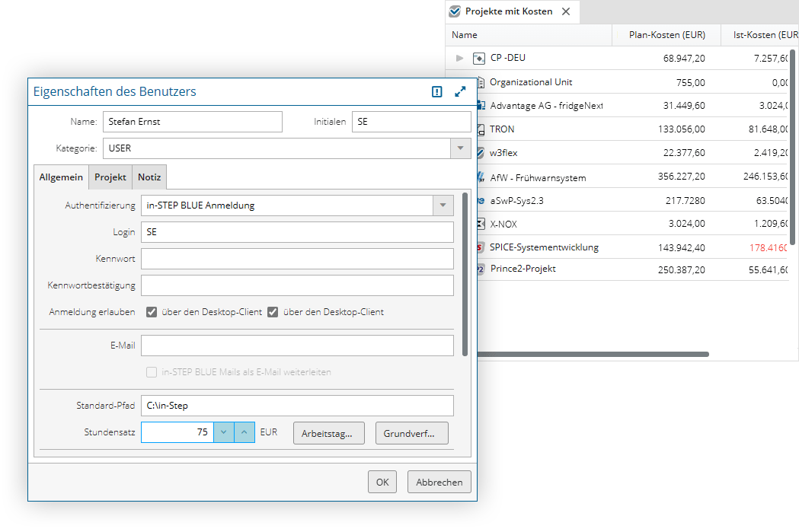Toggle second 'über den Desktop-Client' checkbox

pyautogui.click(x=273, y=312)
